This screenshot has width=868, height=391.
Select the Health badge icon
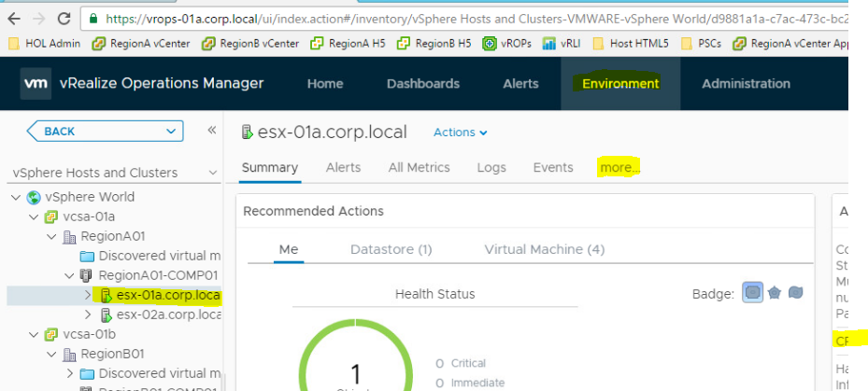(753, 293)
